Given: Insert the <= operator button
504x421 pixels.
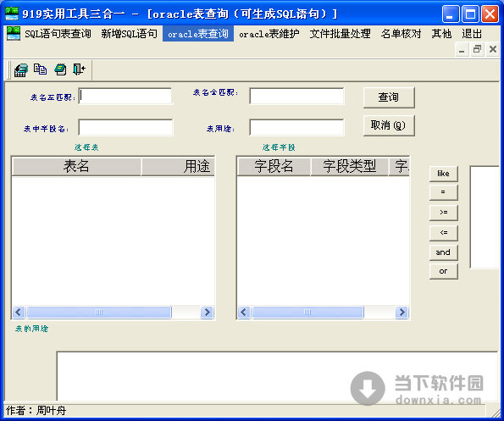Looking at the screenshot, I should [x=444, y=233].
